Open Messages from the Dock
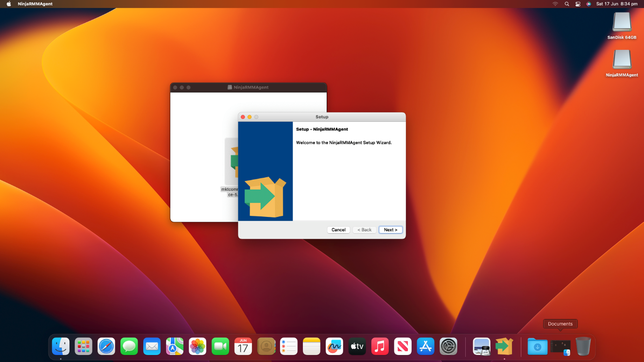This screenshot has height=362, width=644. 129,347
